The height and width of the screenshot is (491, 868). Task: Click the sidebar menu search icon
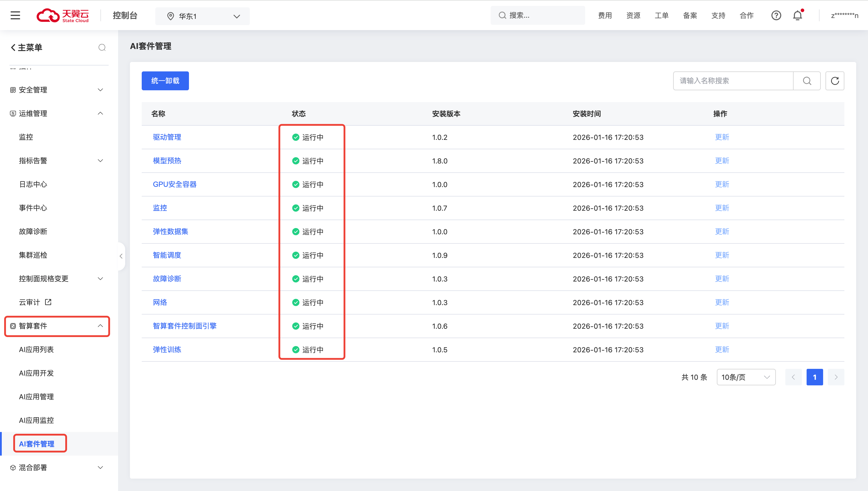(102, 48)
